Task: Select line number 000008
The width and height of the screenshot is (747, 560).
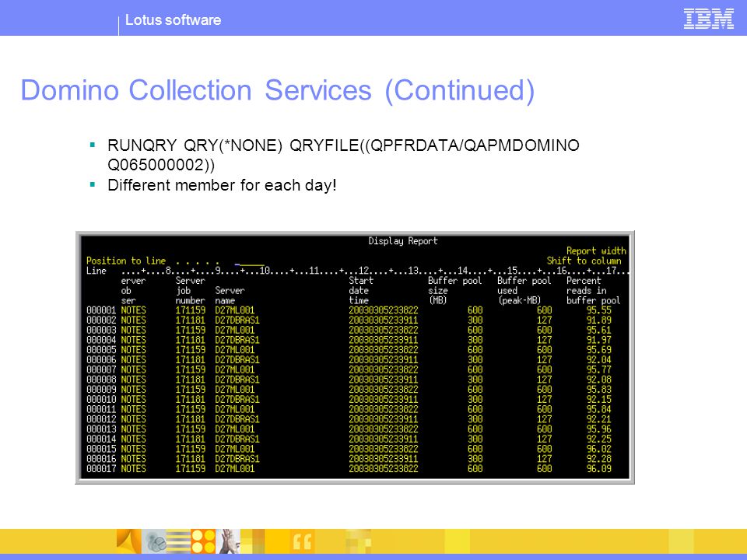Action: pyautogui.click(x=101, y=380)
